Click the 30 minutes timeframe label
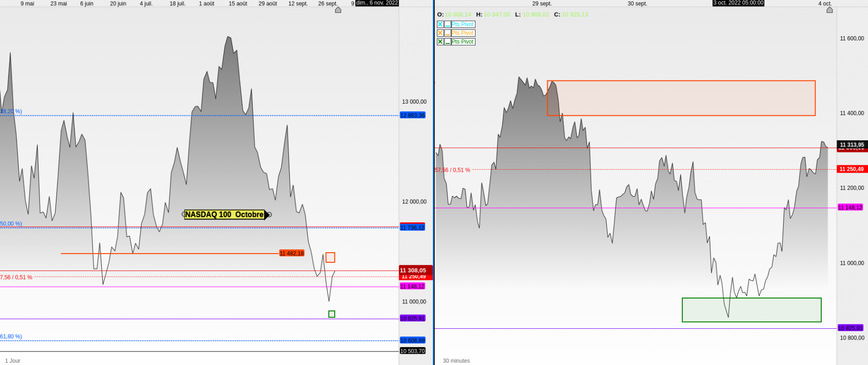This screenshot has height=365, width=868. click(456, 361)
